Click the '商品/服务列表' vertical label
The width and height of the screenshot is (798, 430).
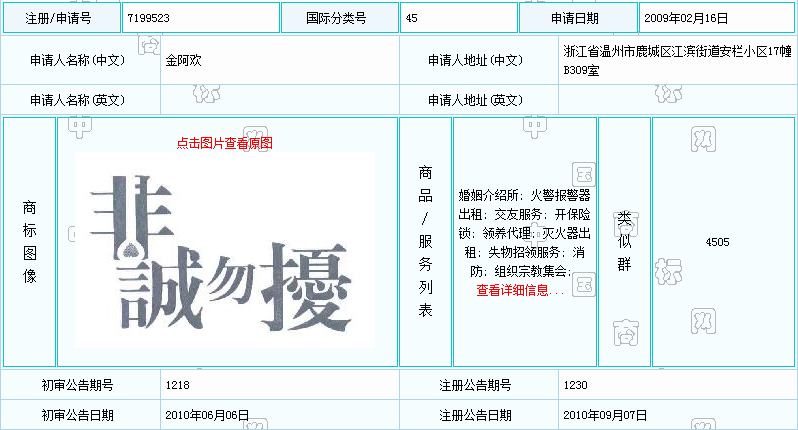coord(425,241)
